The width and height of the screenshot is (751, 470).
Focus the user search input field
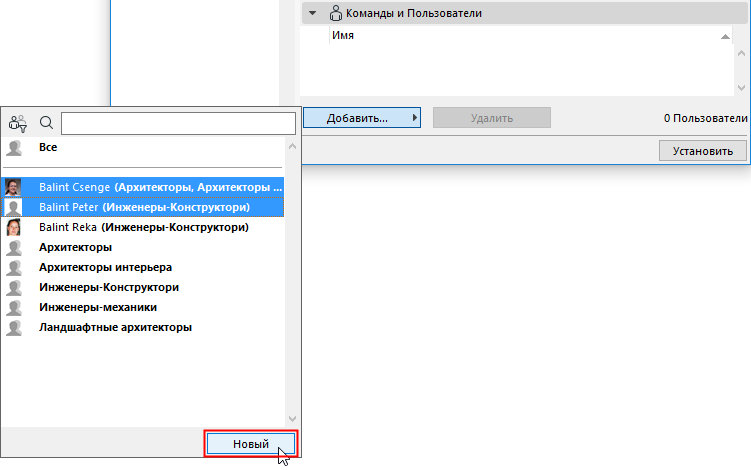(x=178, y=124)
